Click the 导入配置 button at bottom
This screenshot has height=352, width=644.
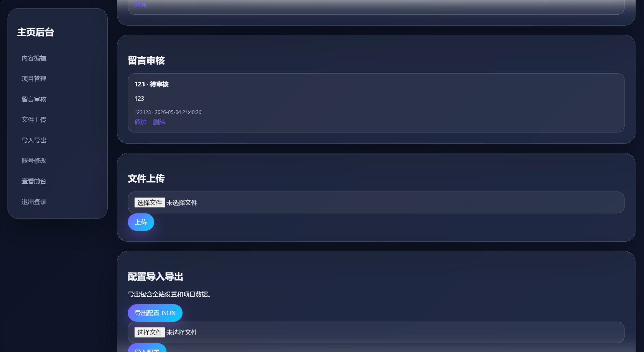pyautogui.click(x=147, y=348)
